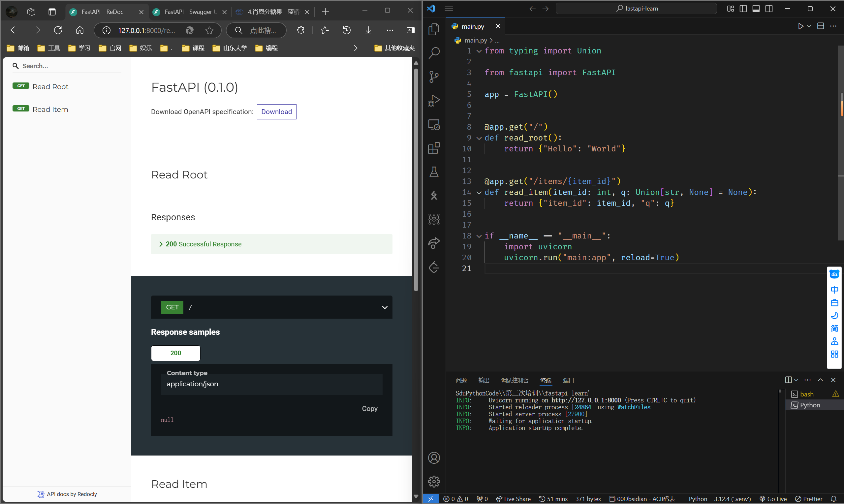
Task: Open Source Control view in VS Code
Action: pyautogui.click(x=434, y=77)
